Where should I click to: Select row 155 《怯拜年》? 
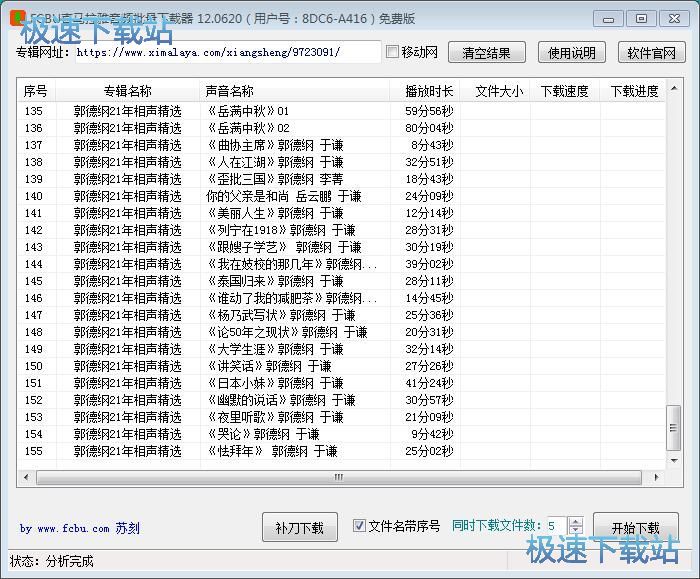click(342, 451)
